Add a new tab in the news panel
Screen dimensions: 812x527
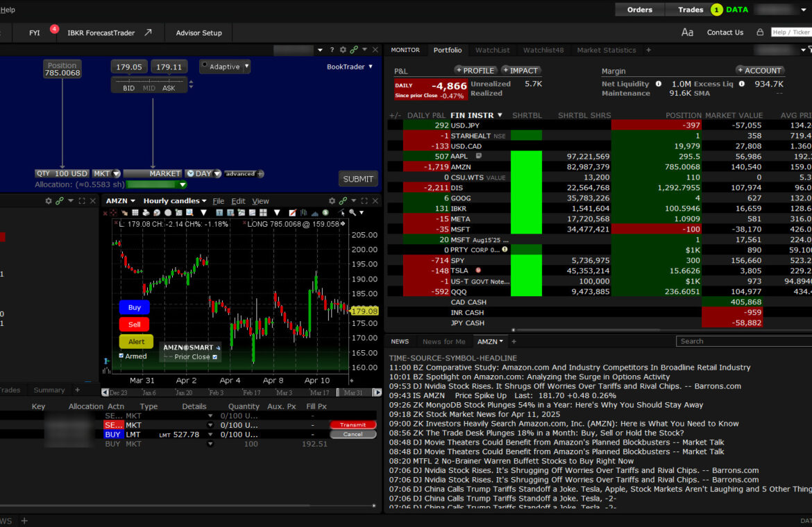[514, 341]
